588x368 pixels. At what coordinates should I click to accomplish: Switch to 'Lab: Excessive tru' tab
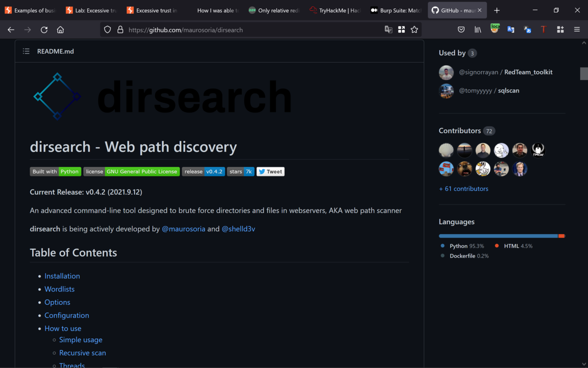tap(91, 10)
